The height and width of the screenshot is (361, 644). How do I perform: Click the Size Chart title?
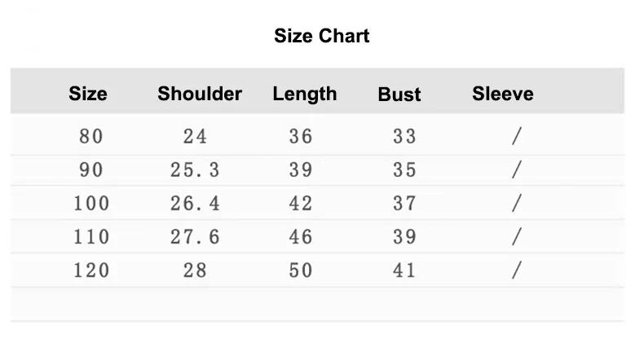[322, 36]
